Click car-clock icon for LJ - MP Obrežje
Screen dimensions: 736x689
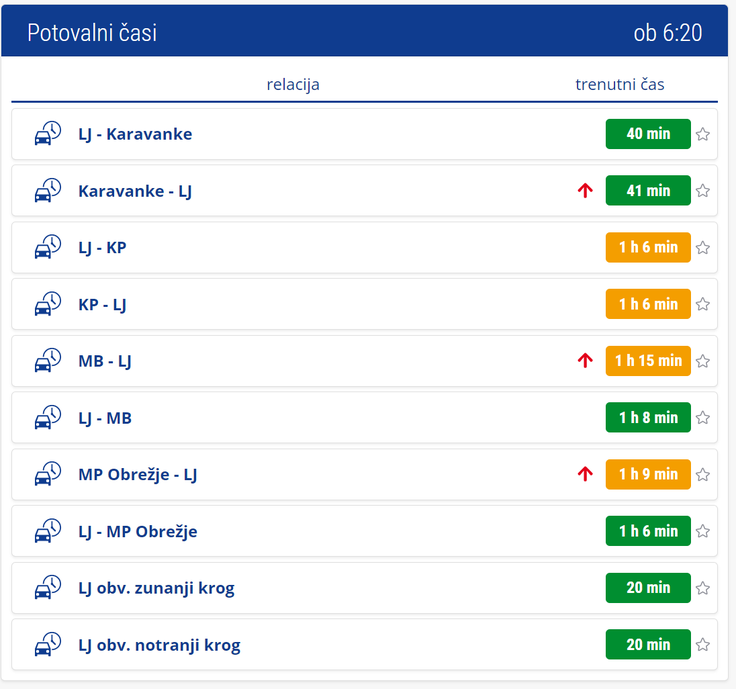click(x=48, y=531)
